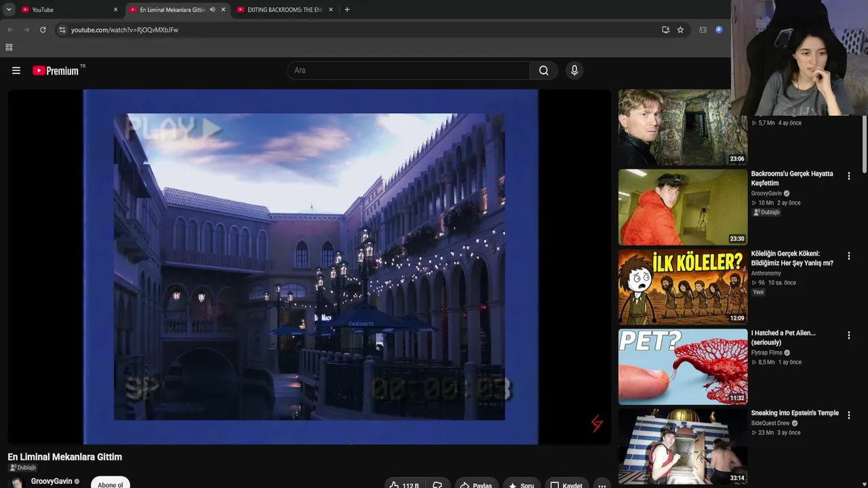Reload the current page
The image size is (868, 488).
[x=43, y=30]
